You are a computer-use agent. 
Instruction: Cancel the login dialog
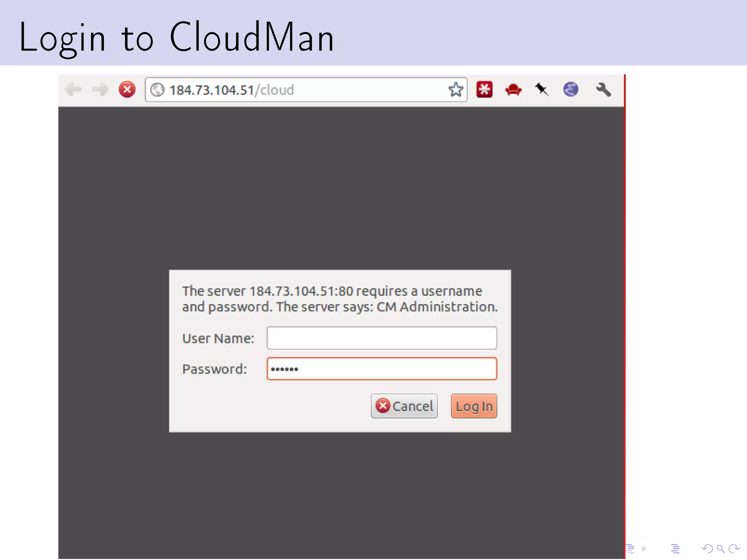click(404, 406)
